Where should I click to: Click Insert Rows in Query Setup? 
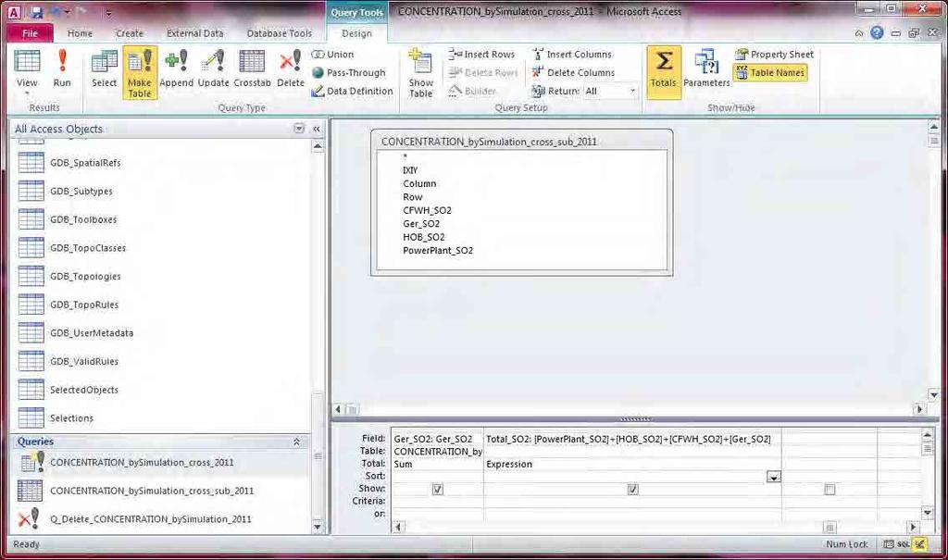click(x=481, y=55)
